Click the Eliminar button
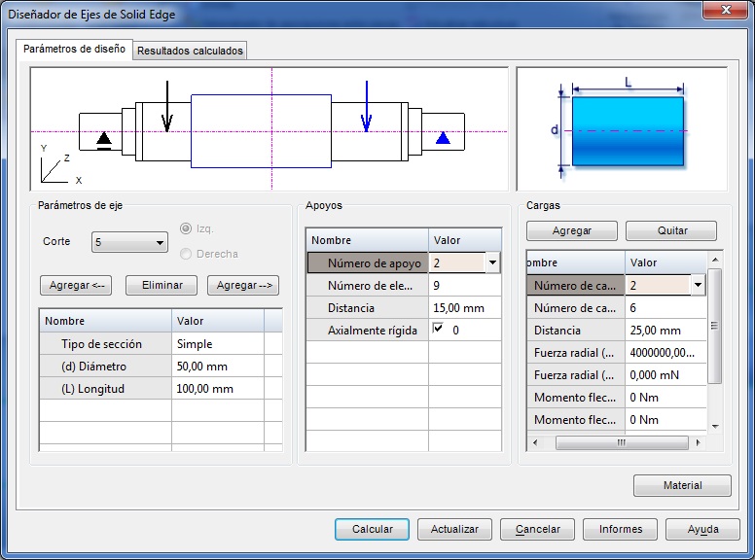The image size is (755, 560). [x=162, y=285]
